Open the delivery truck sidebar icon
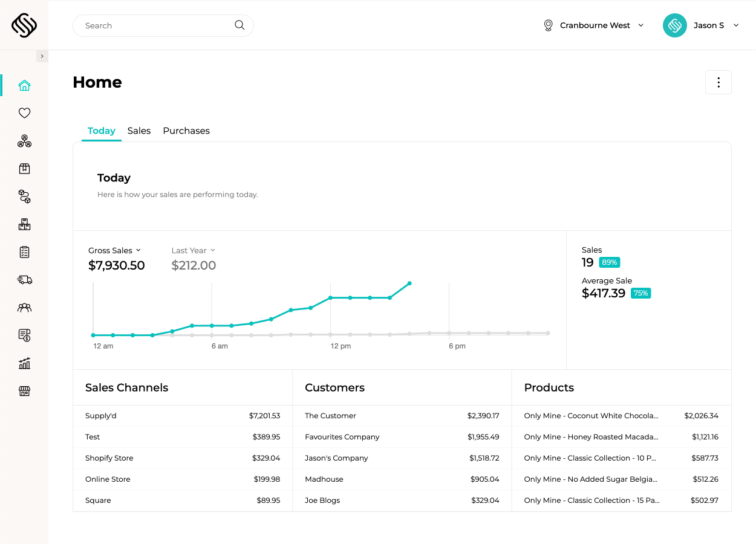Screen dimensions: 756x544 pos(24,280)
